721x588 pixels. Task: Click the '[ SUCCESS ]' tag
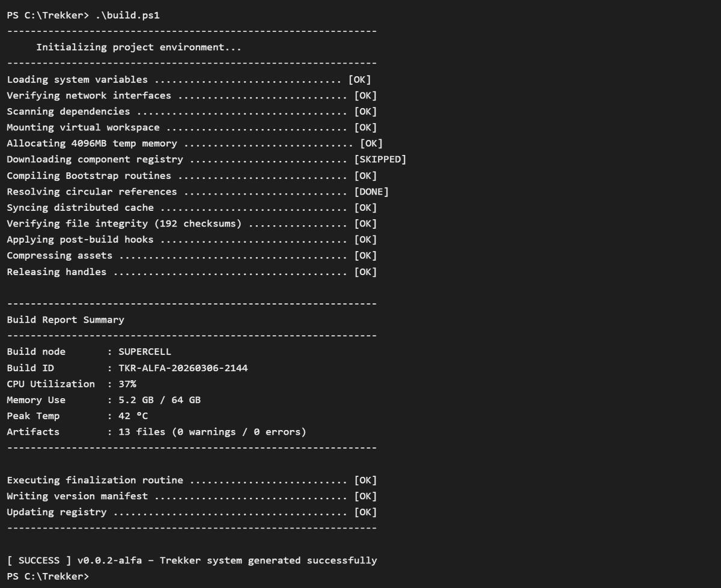point(39,560)
